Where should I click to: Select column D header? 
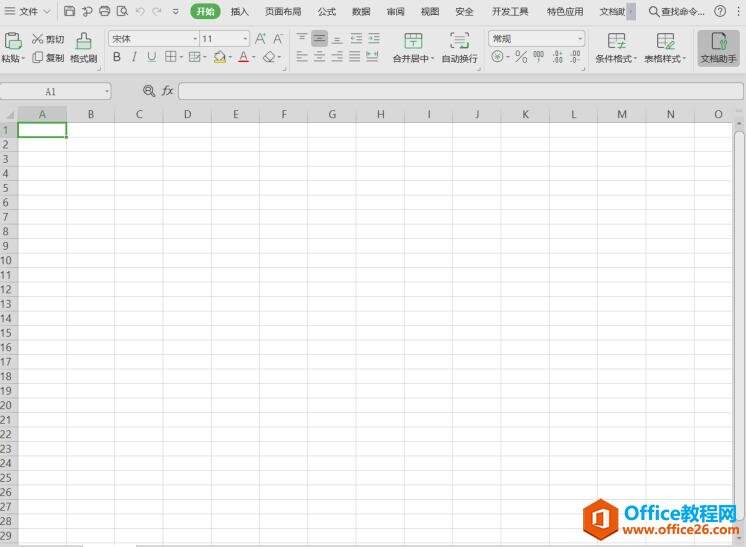pos(187,114)
